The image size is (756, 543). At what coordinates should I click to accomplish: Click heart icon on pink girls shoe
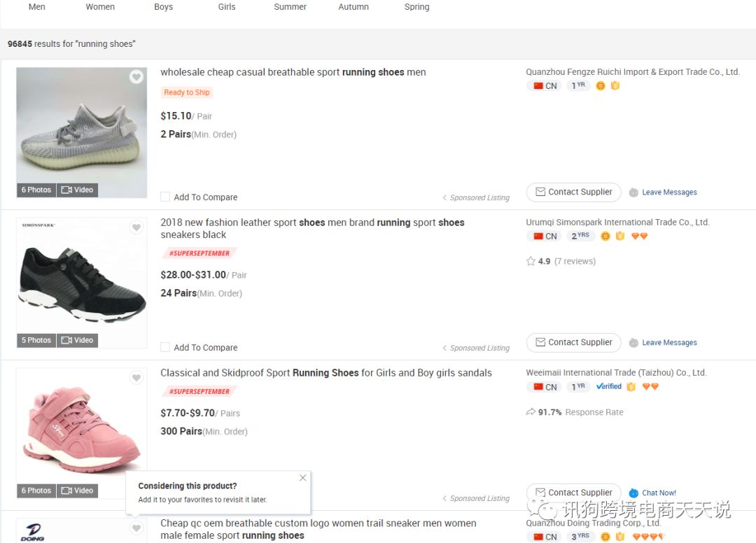coord(136,378)
